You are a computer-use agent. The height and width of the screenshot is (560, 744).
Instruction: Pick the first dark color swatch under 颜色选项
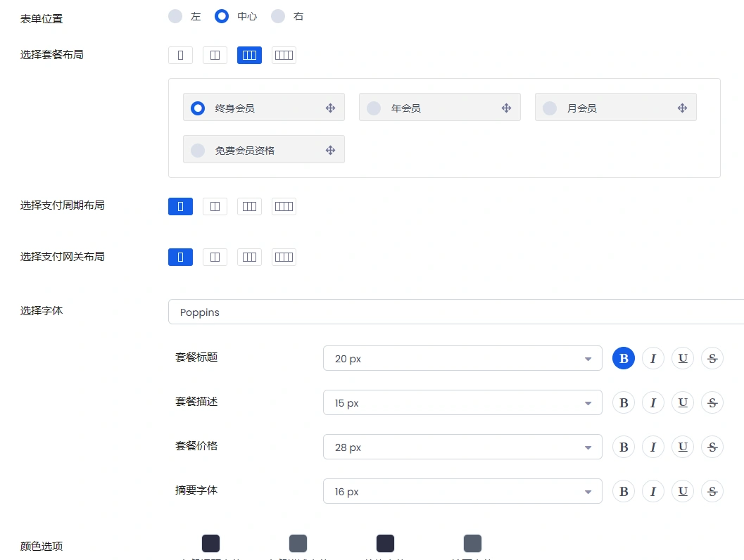[210, 543]
